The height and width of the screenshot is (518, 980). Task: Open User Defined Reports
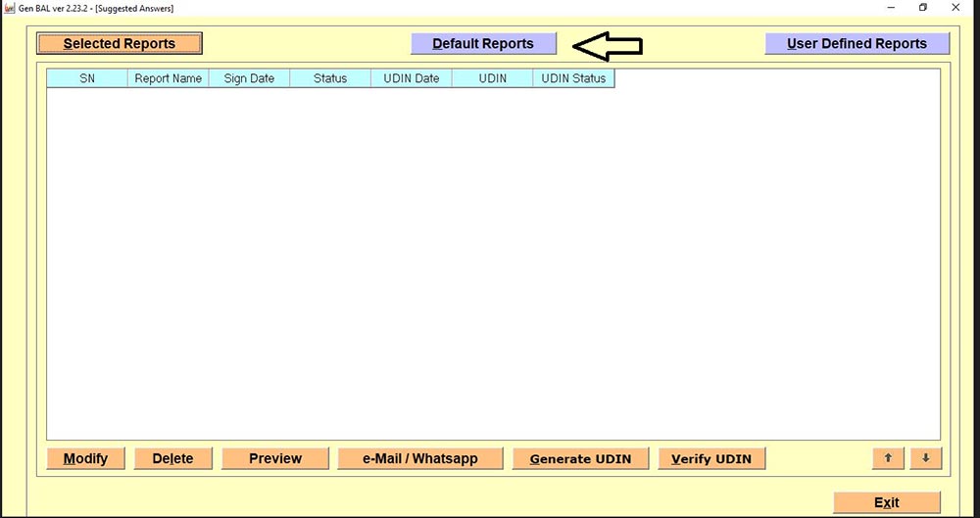click(x=857, y=44)
